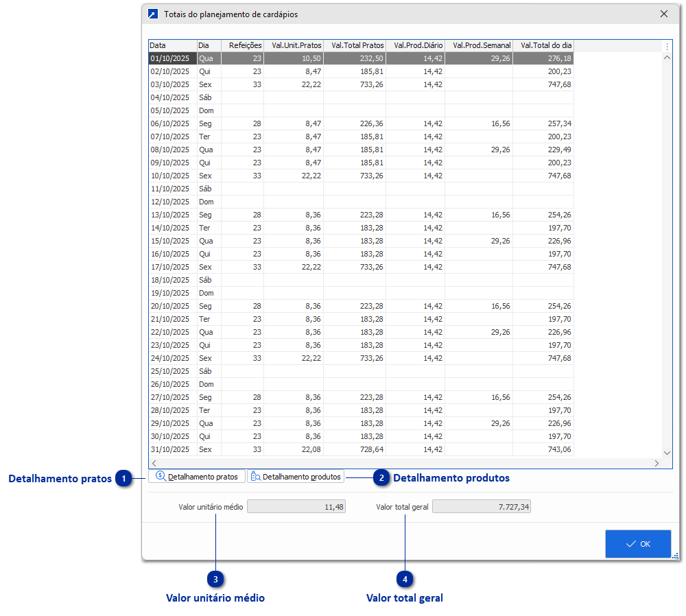Viewport: 686px width, 616px height.
Task: Select row dated 24/10/2025
Action: [361, 358]
